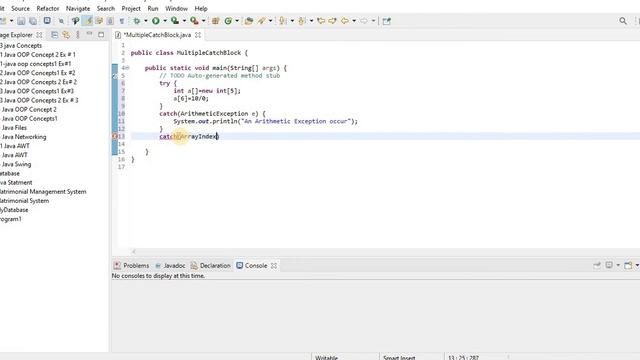Click the Open Type toolbar icon

[249, 21]
